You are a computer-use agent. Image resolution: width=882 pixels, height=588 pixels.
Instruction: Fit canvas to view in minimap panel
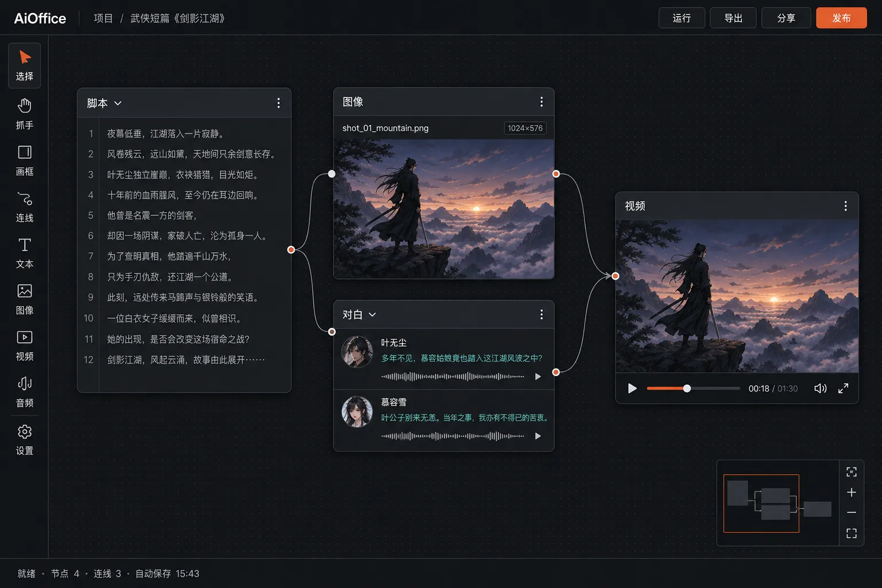(x=852, y=533)
